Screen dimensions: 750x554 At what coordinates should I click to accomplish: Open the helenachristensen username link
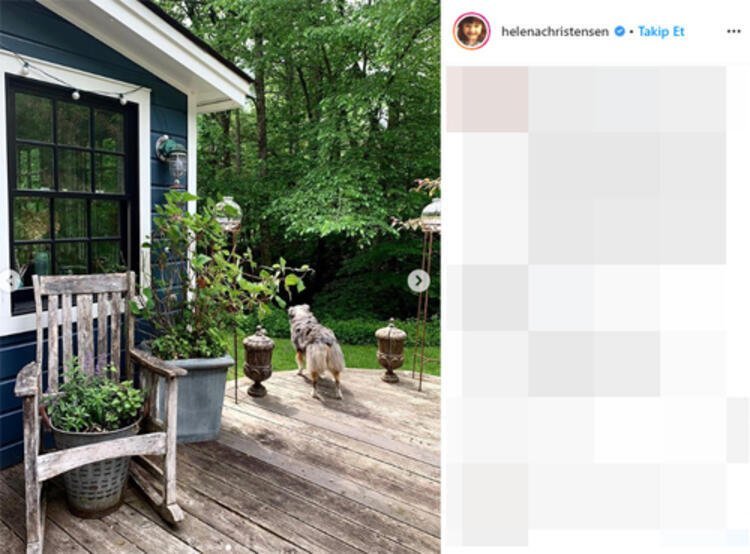click(555, 32)
